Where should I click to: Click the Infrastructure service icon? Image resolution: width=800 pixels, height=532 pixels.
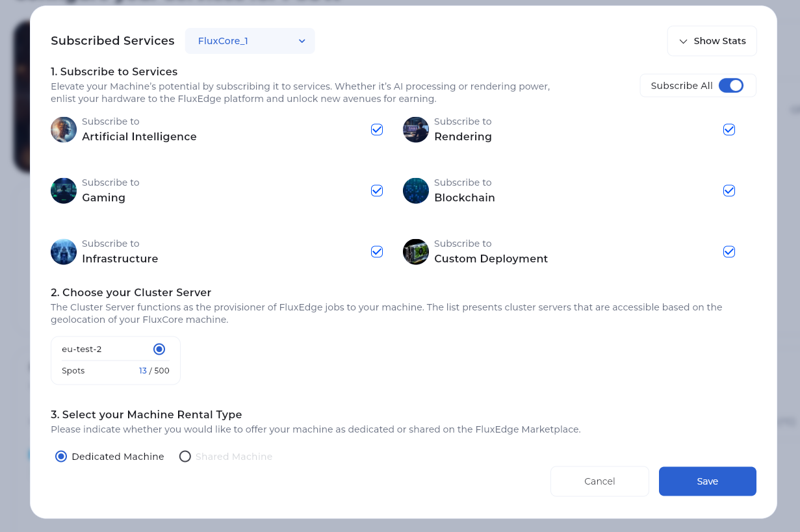coord(64,252)
